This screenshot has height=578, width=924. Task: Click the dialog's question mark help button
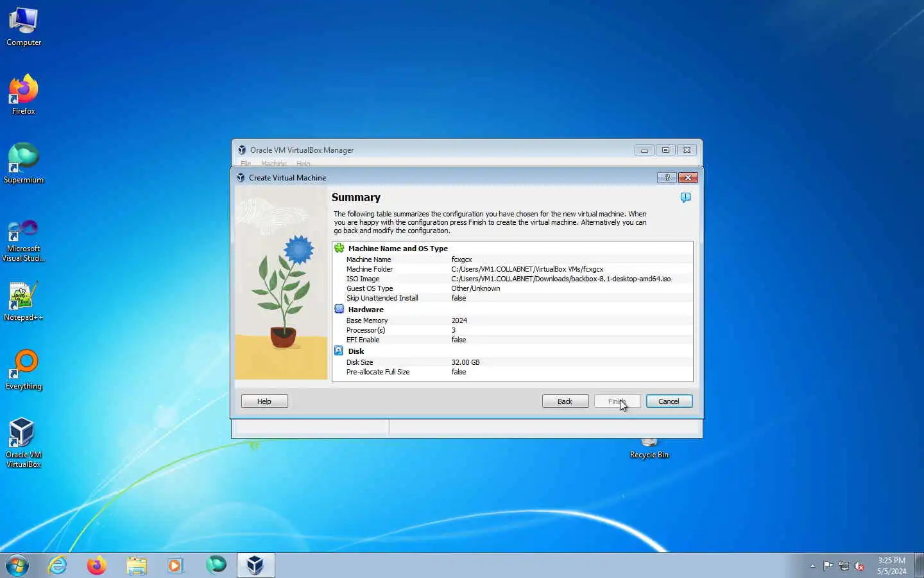point(667,177)
